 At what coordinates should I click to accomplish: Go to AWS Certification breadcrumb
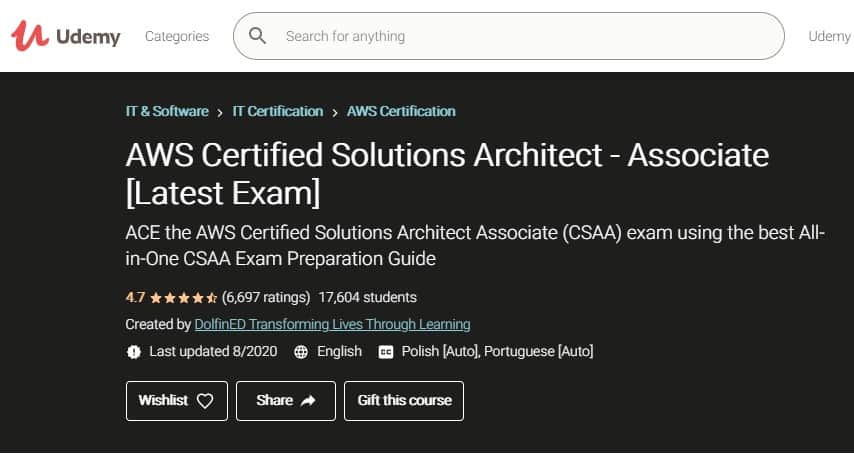tap(401, 111)
